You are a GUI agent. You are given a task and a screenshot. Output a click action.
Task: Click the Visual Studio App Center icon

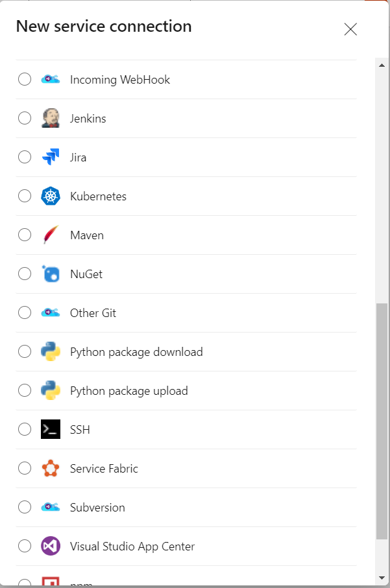51,546
